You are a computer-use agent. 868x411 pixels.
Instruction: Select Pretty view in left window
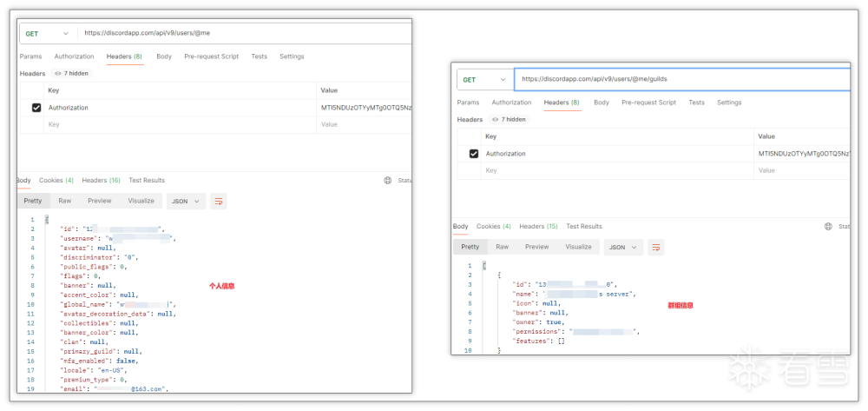pos(33,201)
